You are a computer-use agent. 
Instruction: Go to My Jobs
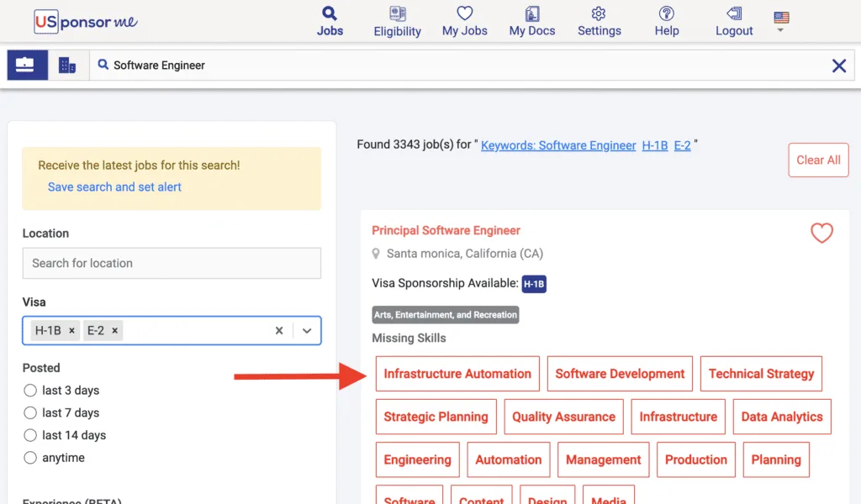464,21
